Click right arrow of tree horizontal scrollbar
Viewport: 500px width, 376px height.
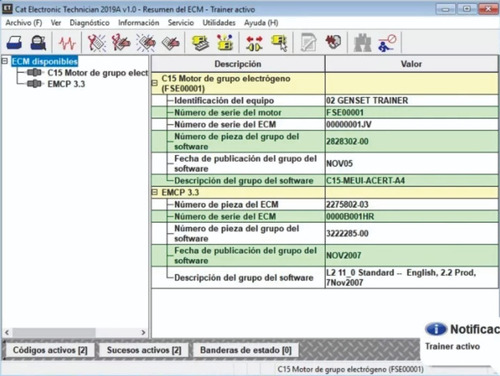point(143,332)
